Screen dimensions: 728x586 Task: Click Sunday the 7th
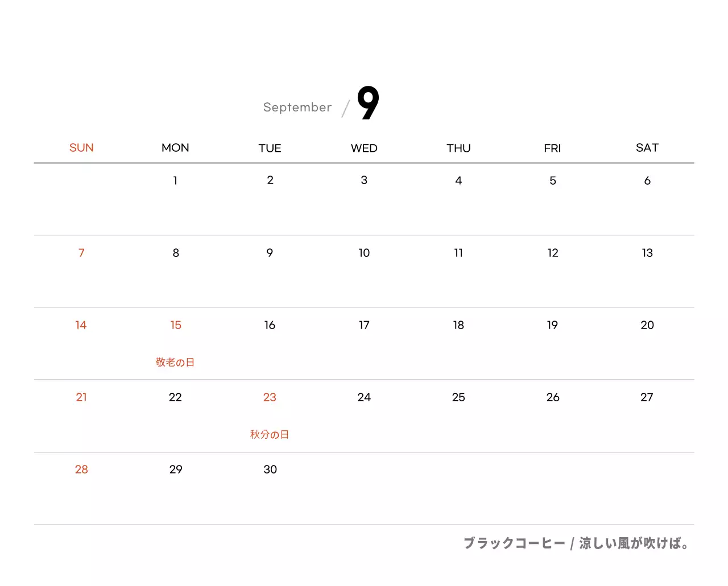pos(81,253)
